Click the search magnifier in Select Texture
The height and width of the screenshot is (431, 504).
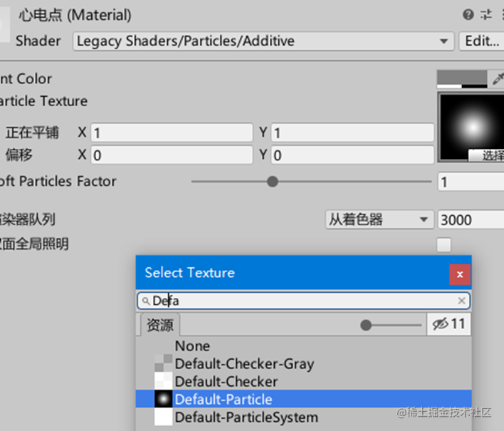tap(146, 301)
